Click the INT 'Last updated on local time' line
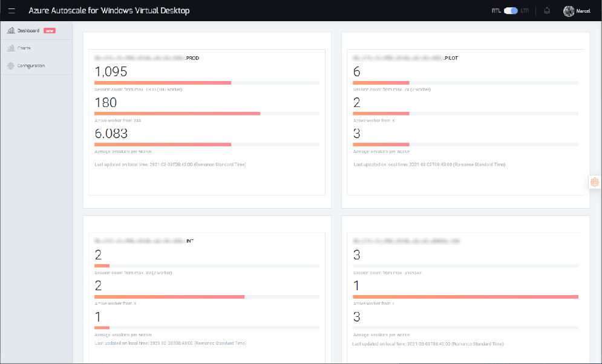The height and width of the screenshot is (364, 602). point(171,343)
